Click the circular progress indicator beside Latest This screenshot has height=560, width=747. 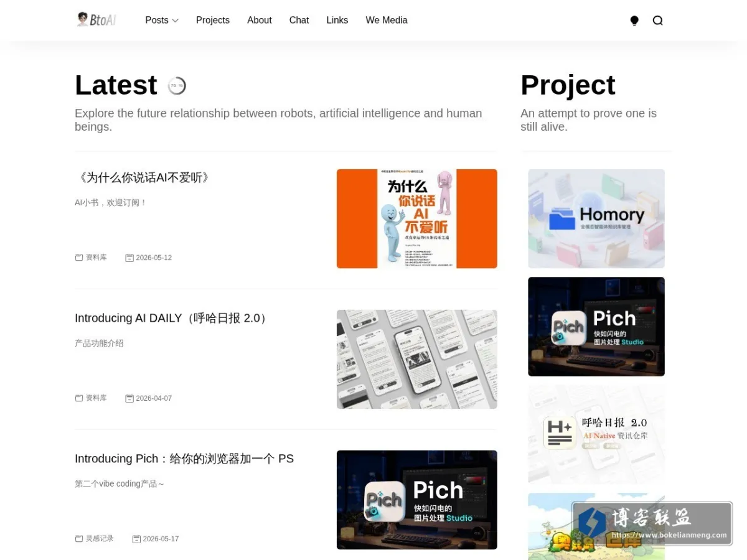click(x=177, y=86)
